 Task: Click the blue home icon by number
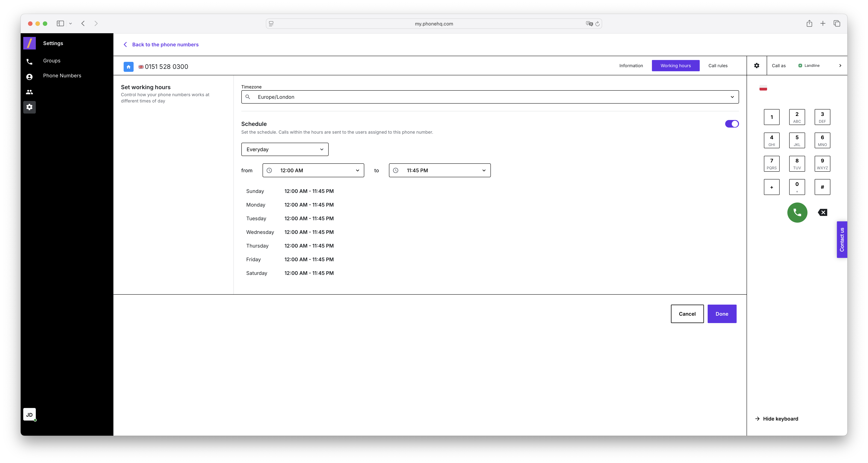[x=128, y=67]
